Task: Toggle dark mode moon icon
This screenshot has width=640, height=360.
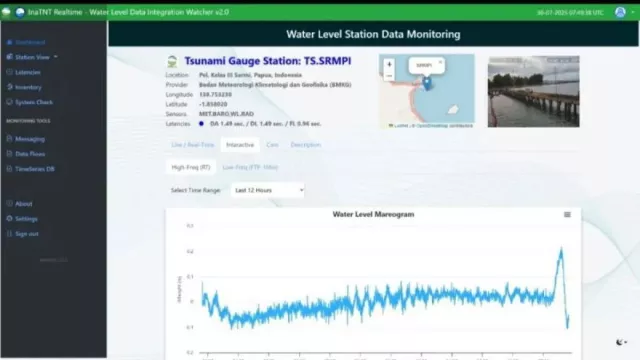Action: [x=620, y=342]
